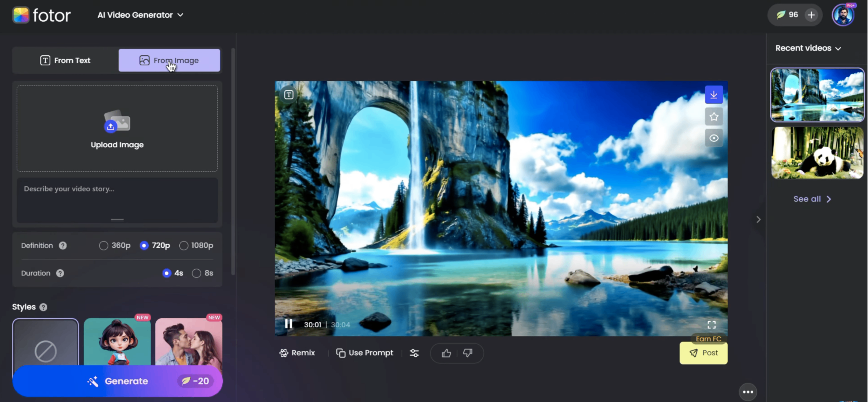Choose 8s duration option
868x402 pixels.
tap(196, 273)
